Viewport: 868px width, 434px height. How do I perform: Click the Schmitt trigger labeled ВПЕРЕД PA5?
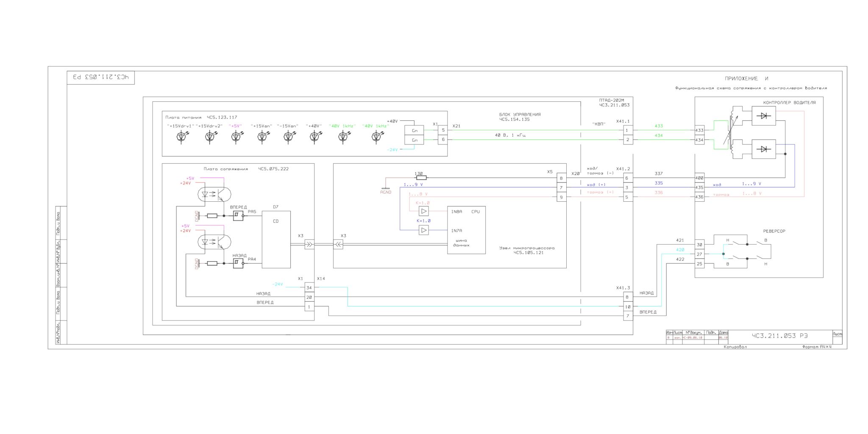click(238, 216)
